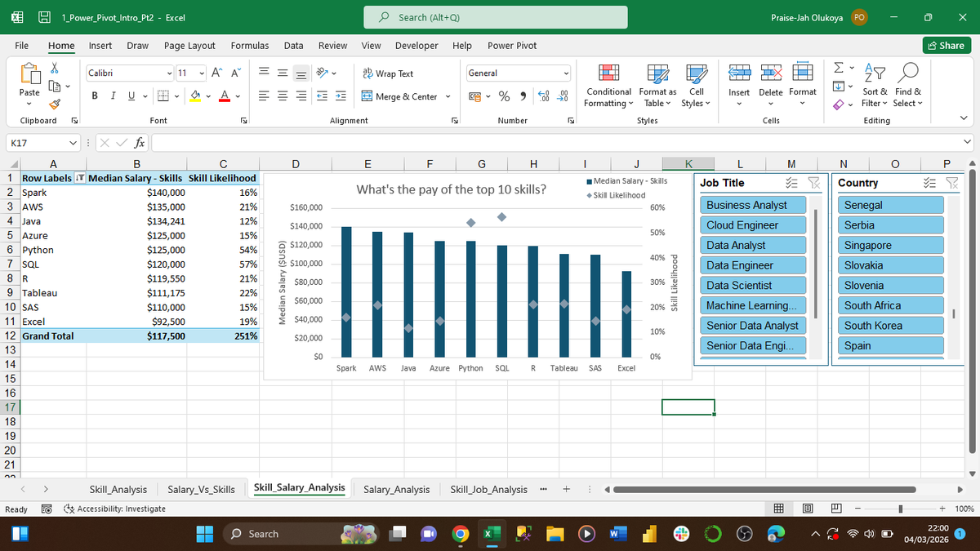The height and width of the screenshot is (551, 980).
Task: Click the Increase Indent icon
Action: [340, 97]
